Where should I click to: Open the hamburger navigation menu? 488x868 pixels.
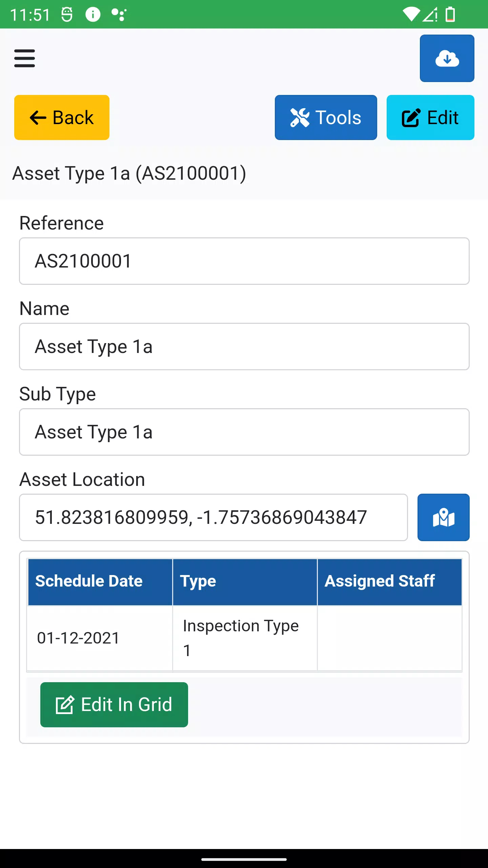click(24, 58)
